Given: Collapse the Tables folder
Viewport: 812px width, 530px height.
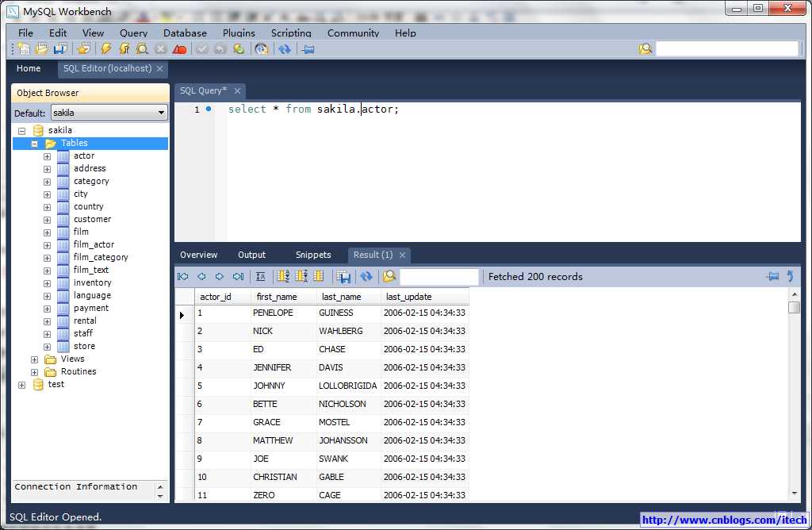Looking at the screenshot, I should tap(34, 144).
